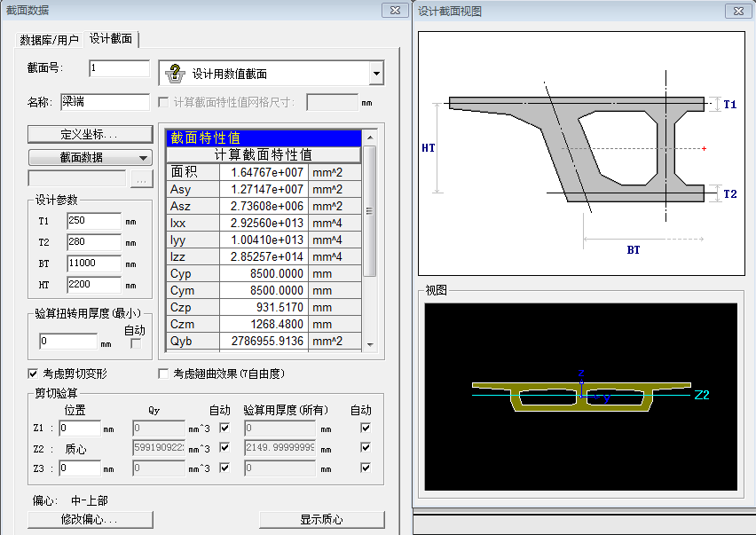Open the 设计用数值截面 dropdown arrow

click(x=376, y=74)
